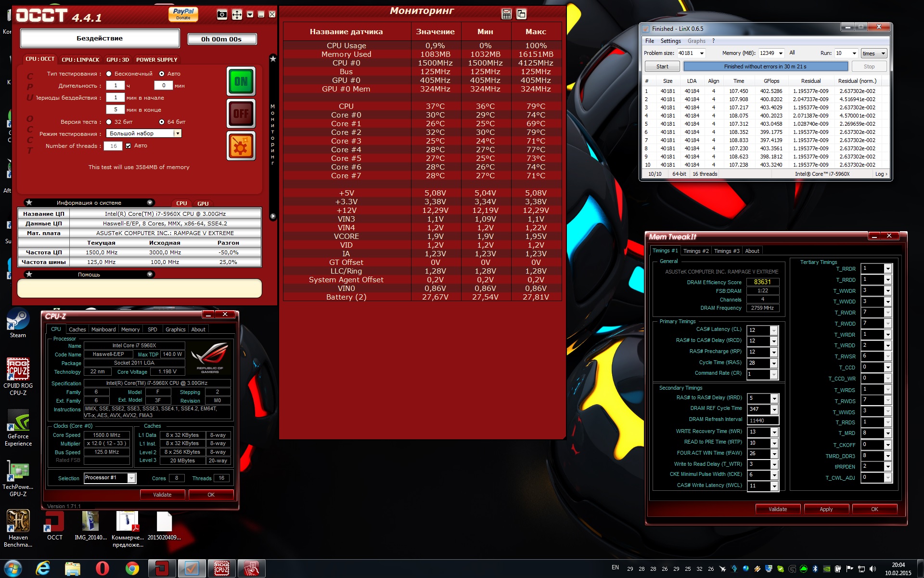Click the PayPal Donate icon

(183, 14)
